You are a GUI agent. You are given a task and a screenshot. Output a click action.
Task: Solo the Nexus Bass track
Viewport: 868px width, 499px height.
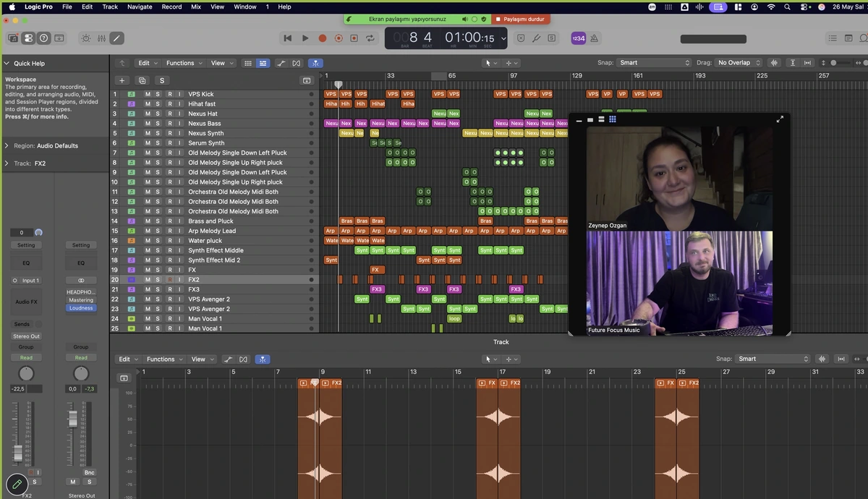coord(158,124)
